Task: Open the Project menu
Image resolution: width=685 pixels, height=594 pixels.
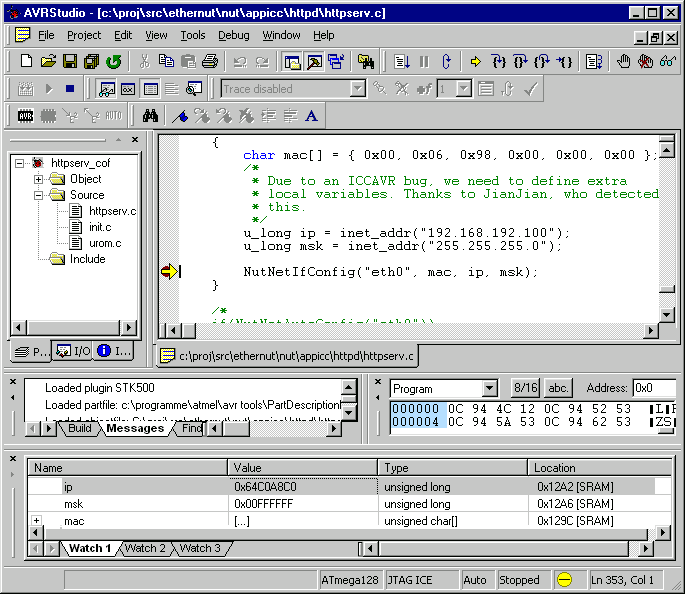Action: coord(84,35)
